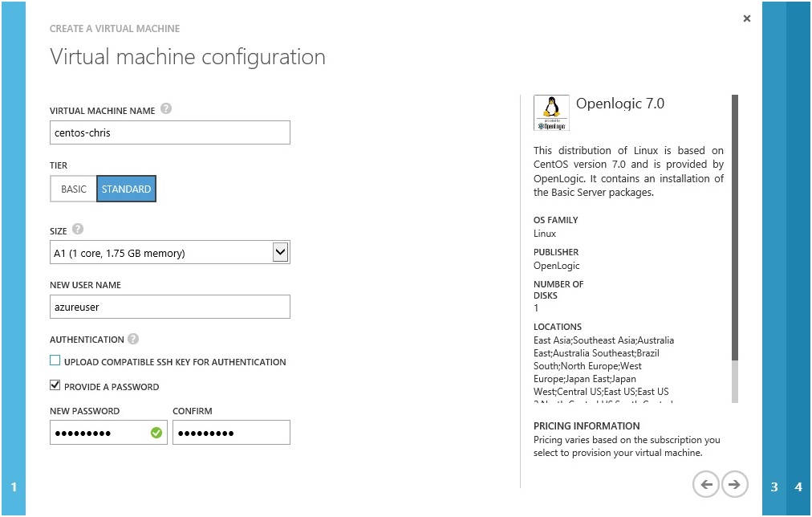
Task: Select the BASIC tier
Action: 74,189
